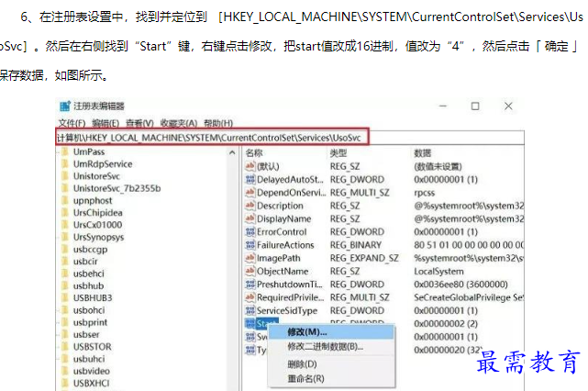Click the tree pane scroll-up arrow
This screenshot has height=391, width=588.
232,152
